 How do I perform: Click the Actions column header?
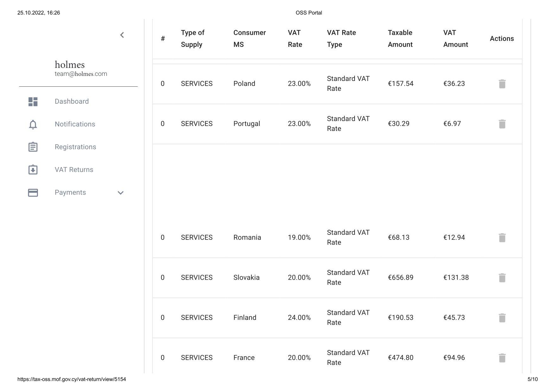(502, 39)
